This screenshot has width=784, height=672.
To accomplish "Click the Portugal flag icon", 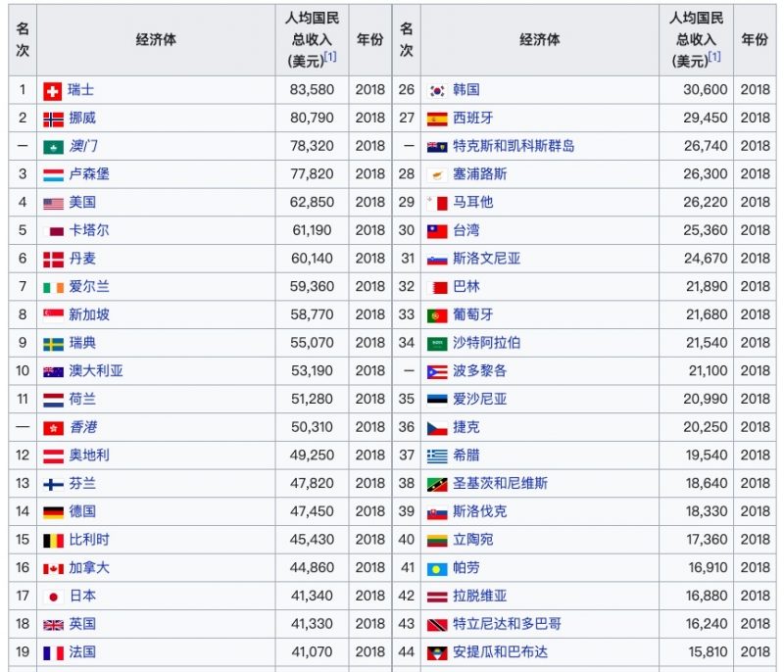I will [437, 315].
